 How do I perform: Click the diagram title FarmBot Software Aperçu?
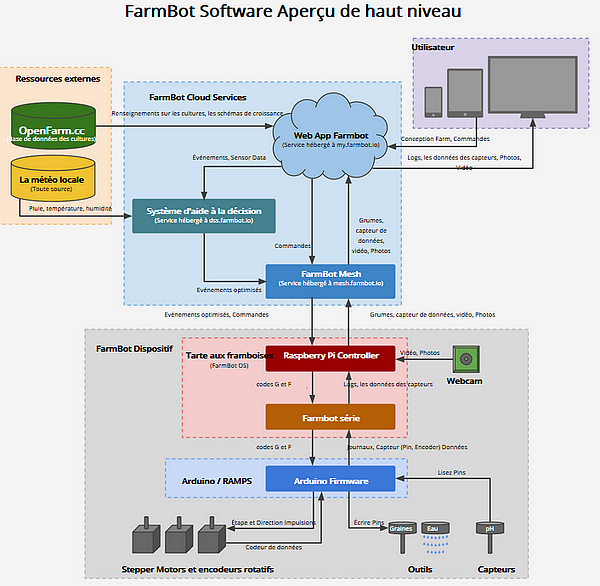point(293,11)
